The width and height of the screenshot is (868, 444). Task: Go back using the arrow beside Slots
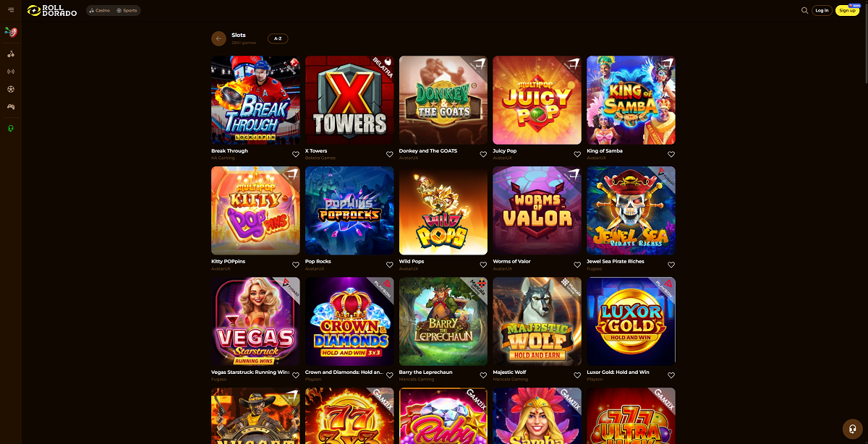218,38
